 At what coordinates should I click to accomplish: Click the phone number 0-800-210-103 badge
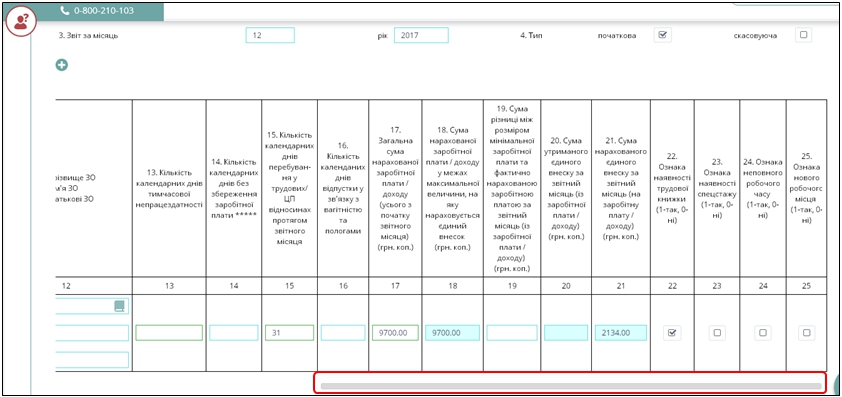point(97,11)
